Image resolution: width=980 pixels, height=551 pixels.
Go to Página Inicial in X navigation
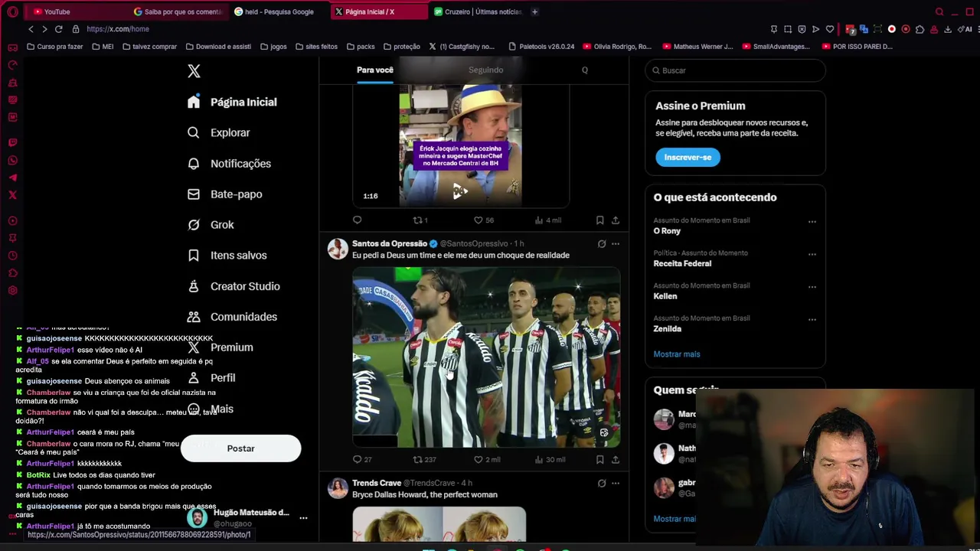[233, 102]
